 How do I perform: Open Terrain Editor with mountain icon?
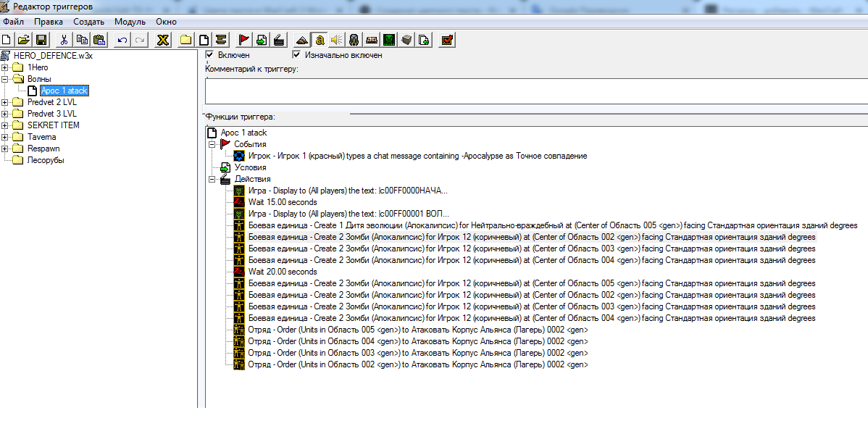[x=301, y=39]
